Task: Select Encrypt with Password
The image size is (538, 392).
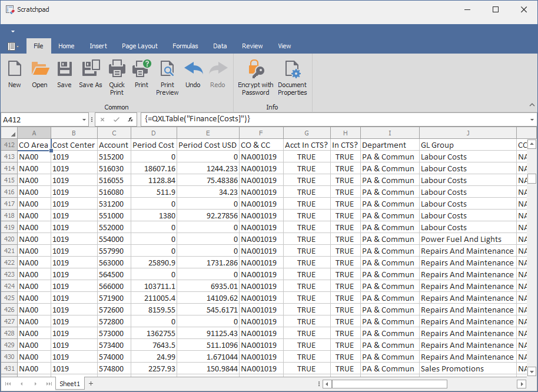Action: 255,77
